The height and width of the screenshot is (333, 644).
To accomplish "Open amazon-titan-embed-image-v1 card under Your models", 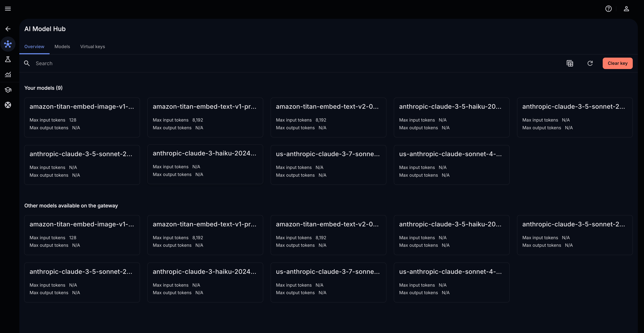I will coord(82,117).
